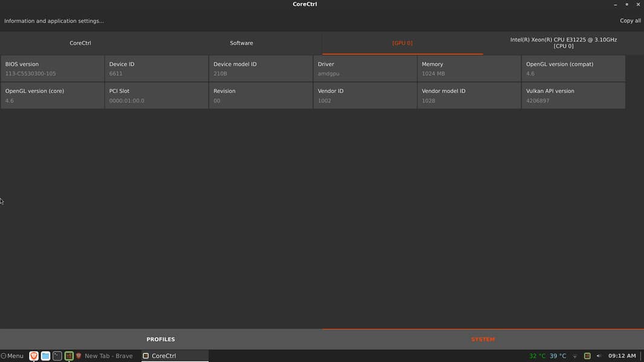This screenshot has width=644, height=362.
Task: Click the Copy all button
Action: click(630, 21)
